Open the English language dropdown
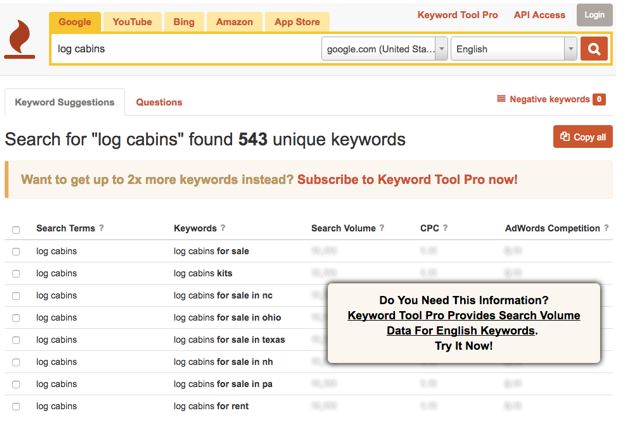 point(514,49)
